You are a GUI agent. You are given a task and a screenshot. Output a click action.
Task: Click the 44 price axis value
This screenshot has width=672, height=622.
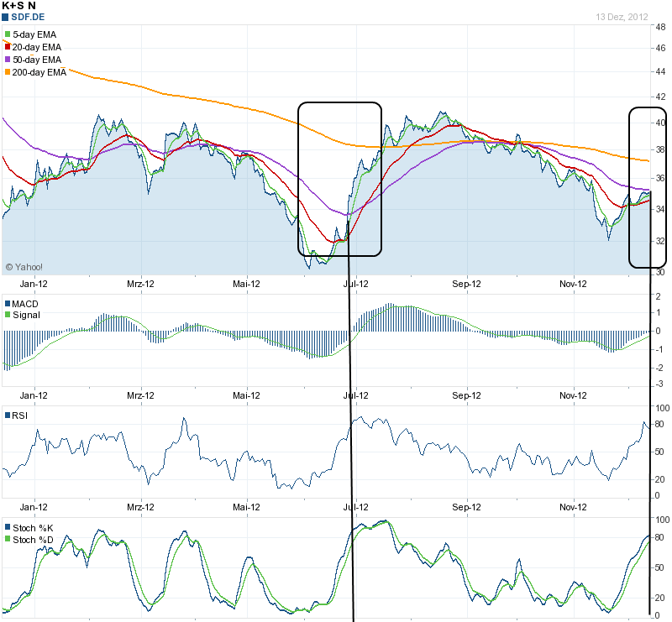(x=660, y=71)
